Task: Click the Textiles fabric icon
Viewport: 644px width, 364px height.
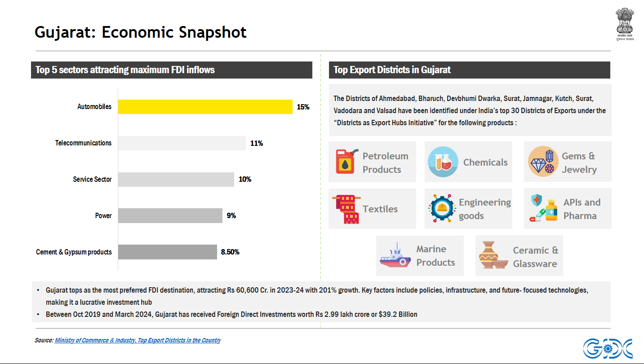Action: [x=345, y=209]
